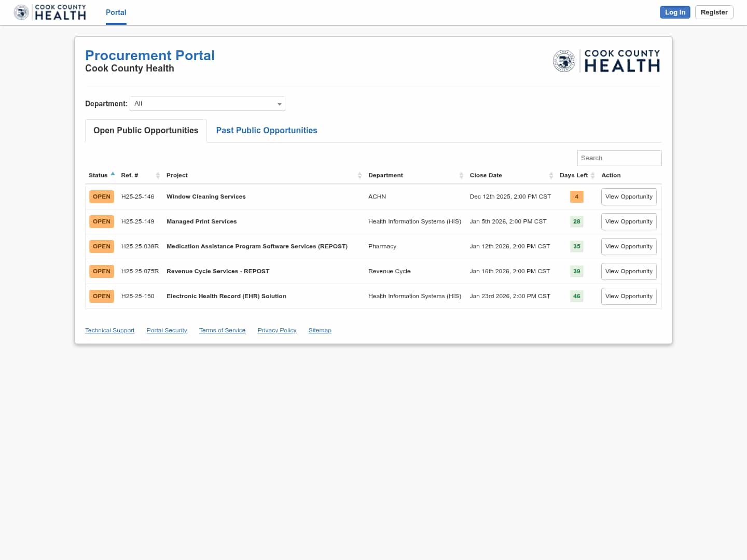747x560 pixels.
Task: Click the Cook County Health logo in header
Action: [50, 12]
